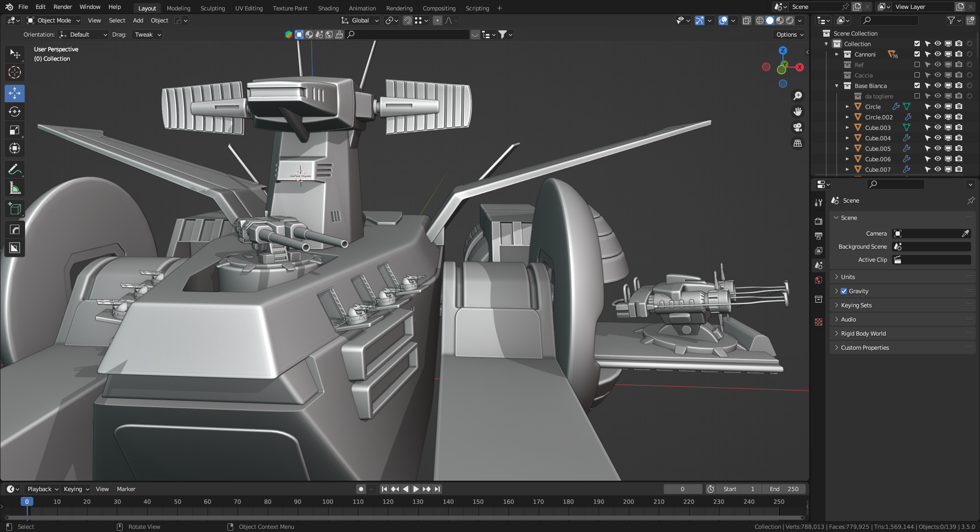980x532 pixels.
Task: Open the Object Mode dropdown
Action: (53, 20)
